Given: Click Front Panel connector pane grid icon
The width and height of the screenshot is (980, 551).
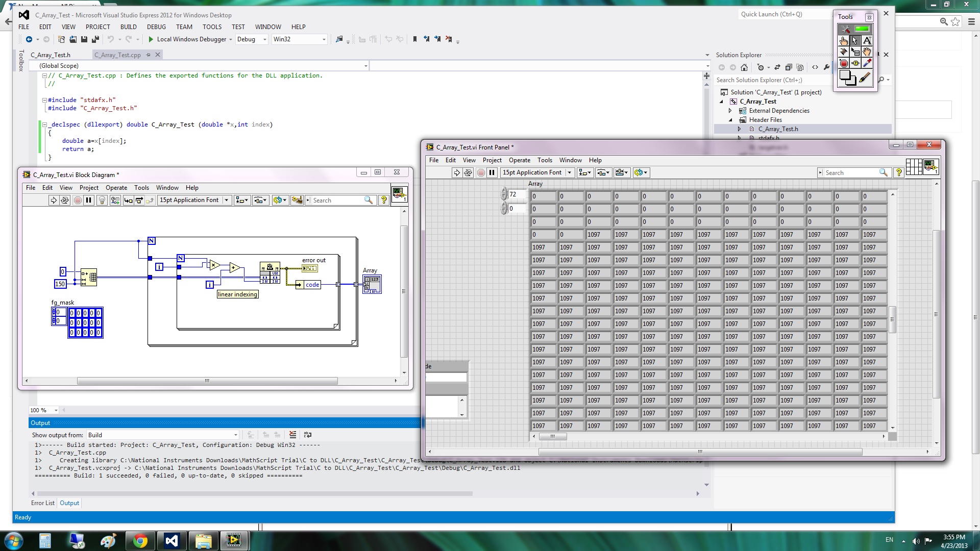Looking at the screenshot, I should [x=914, y=167].
